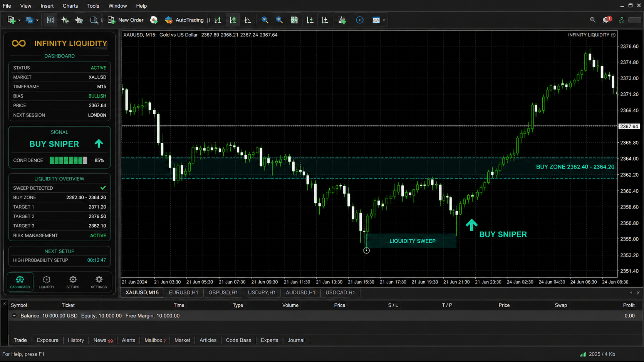The width and height of the screenshot is (644, 362).
Task: Click the 2367.64 current price label
Action: coord(629,127)
